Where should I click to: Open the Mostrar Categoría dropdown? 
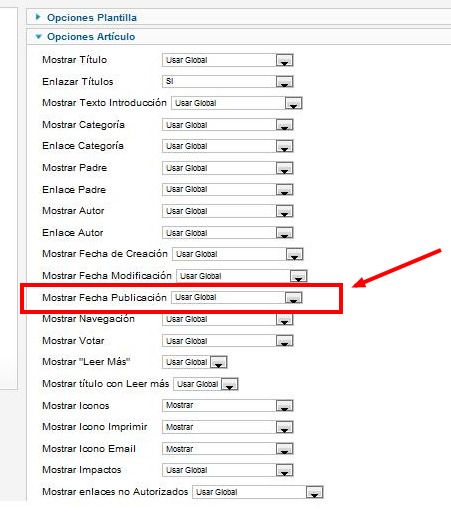click(228, 125)
